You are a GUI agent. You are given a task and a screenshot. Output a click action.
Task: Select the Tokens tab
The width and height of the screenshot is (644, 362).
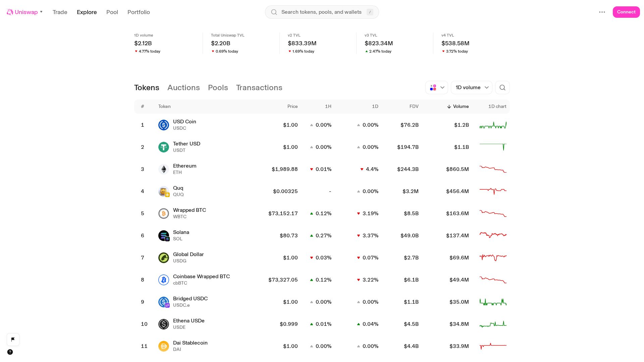[x=147, y=87]
